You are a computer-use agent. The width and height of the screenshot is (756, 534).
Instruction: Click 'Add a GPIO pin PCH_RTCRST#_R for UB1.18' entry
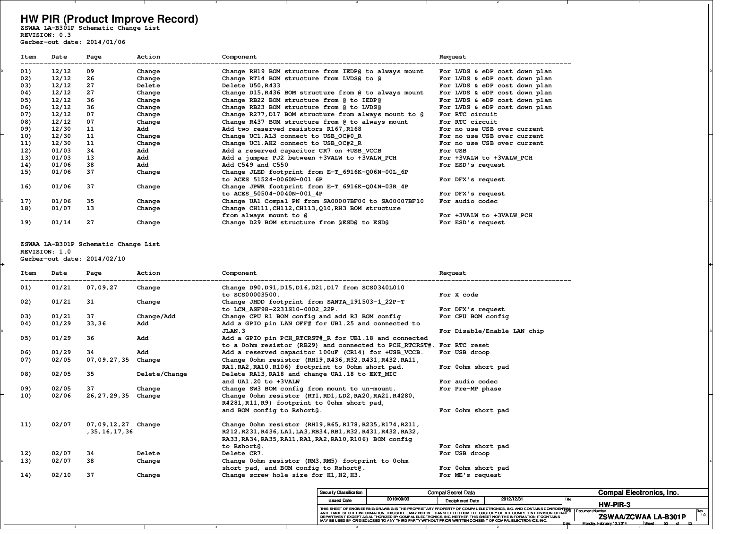[x=325, y=338]
